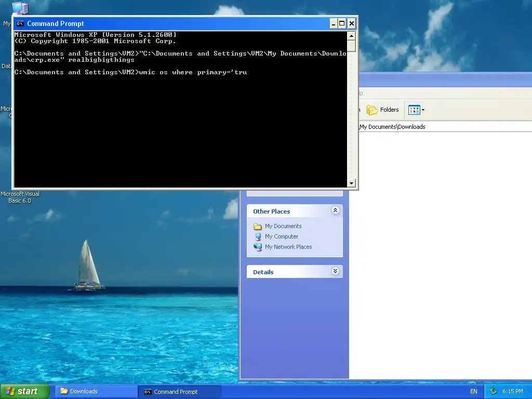This screenshot has height=399, width=532.
Task: Open the Folders view in Explorer
Action: click(383, 110)
